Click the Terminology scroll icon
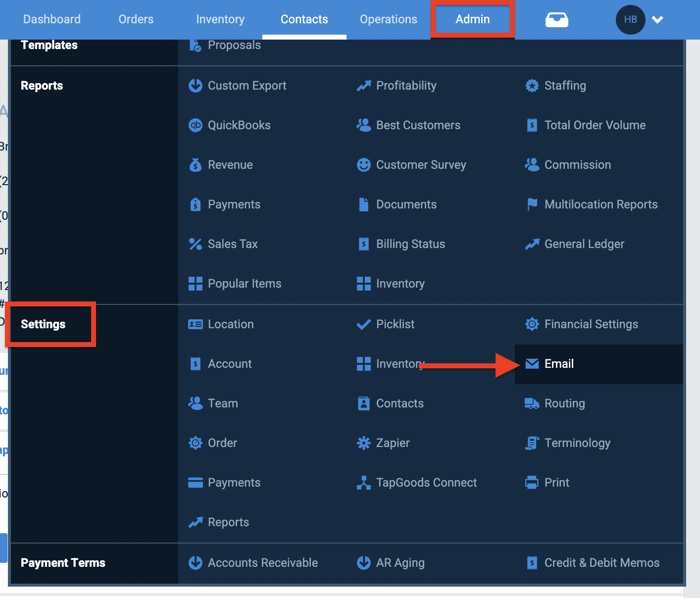This screenshot has height=598, width=700. 532,443
